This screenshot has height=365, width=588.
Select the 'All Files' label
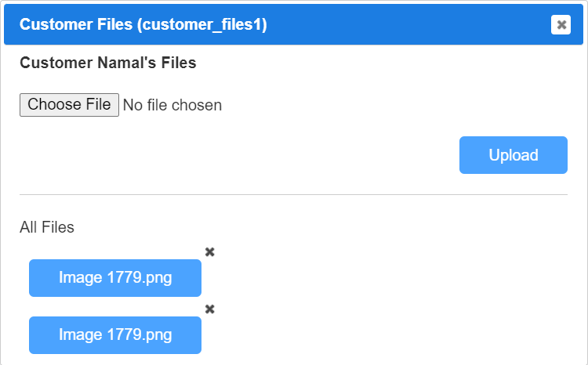coord(47,227)
